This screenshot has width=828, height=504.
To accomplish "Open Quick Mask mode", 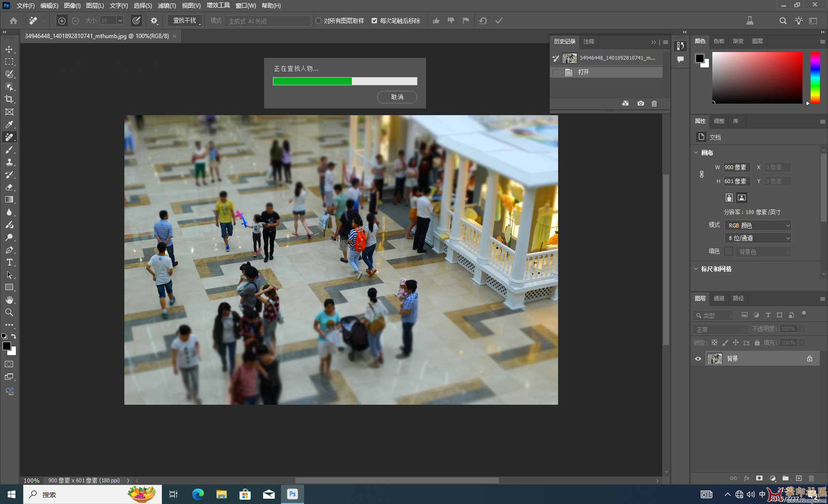I will [x=9, y=364].
